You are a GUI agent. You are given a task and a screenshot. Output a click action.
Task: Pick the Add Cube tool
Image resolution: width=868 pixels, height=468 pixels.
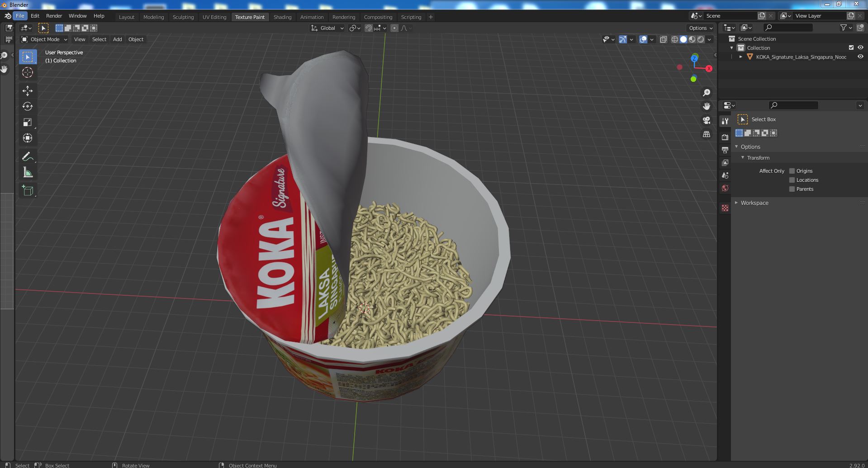28,190
